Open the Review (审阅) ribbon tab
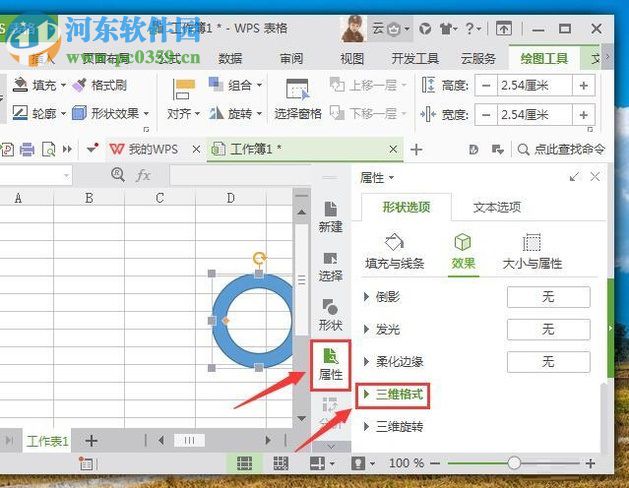This screenshot has height=488, width=629. 291,59
